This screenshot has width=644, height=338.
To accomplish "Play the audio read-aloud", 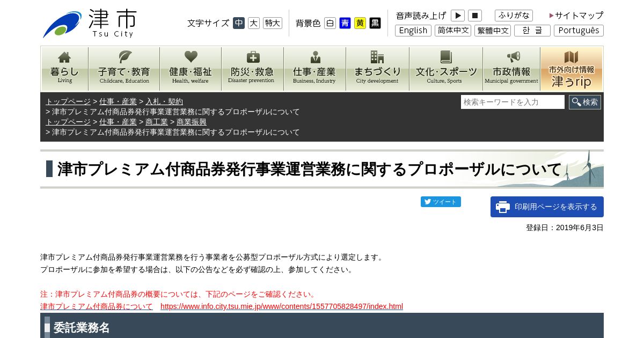I will pyautogui.click(x=458, y=16).
